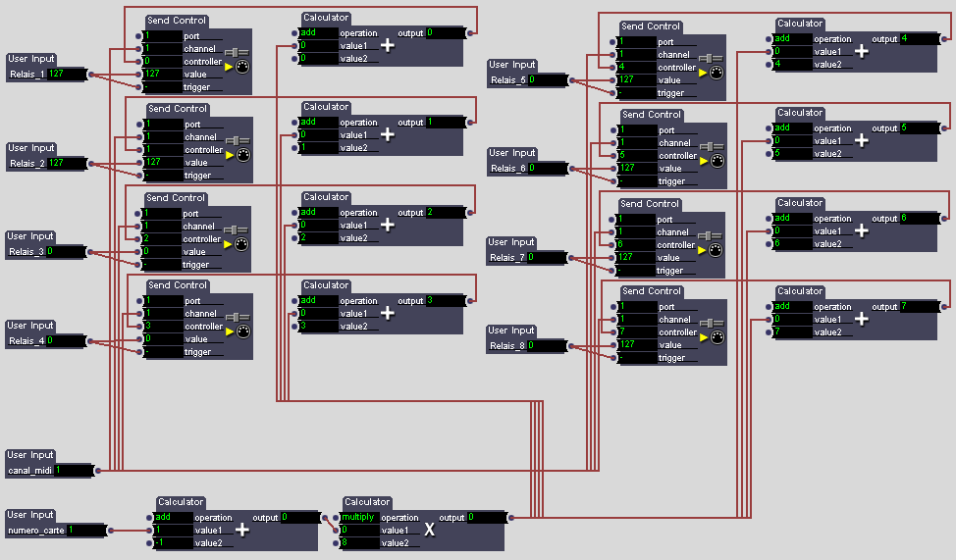
Task: Open the add operation field of Calculator outputting 7
Action: point(791,306)
